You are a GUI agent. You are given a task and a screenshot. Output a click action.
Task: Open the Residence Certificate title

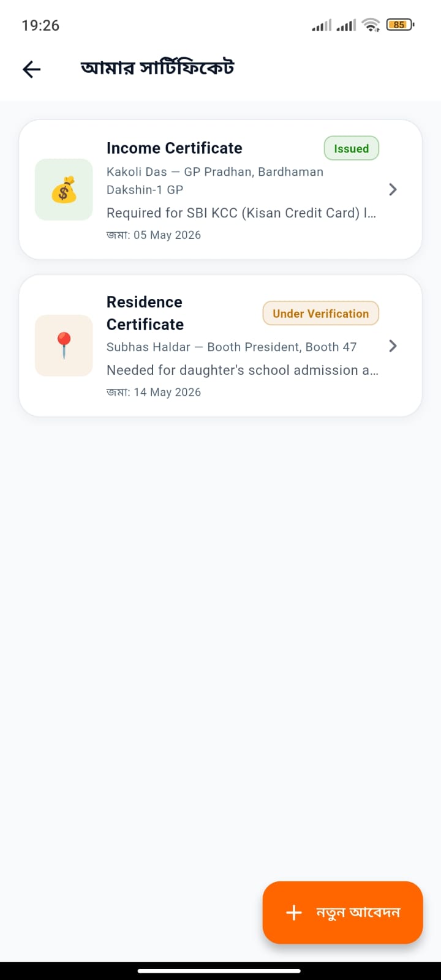click(x=145, y=313)
